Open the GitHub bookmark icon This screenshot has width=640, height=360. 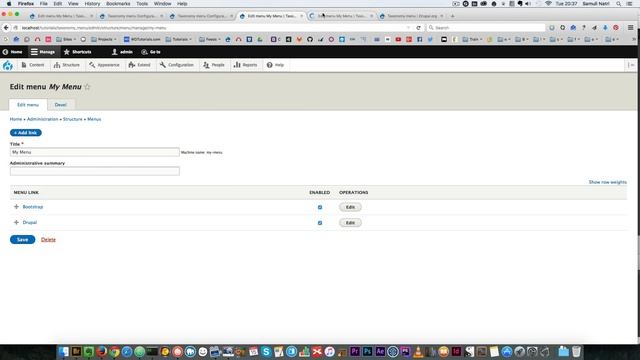(310, 40)
